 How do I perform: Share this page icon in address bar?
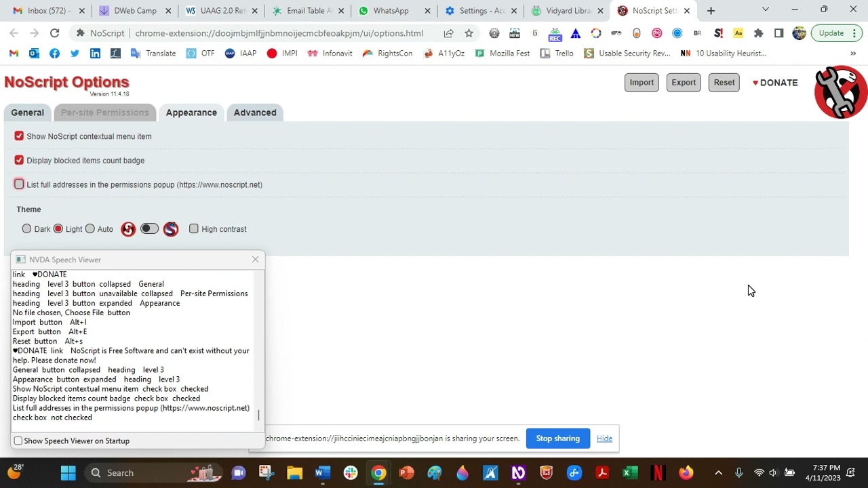tap(448, 33)
